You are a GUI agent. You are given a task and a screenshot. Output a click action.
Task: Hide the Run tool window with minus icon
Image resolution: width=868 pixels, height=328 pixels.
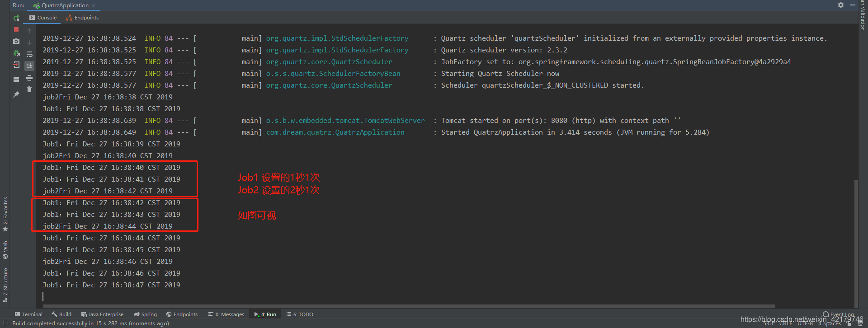coord(853,5)
